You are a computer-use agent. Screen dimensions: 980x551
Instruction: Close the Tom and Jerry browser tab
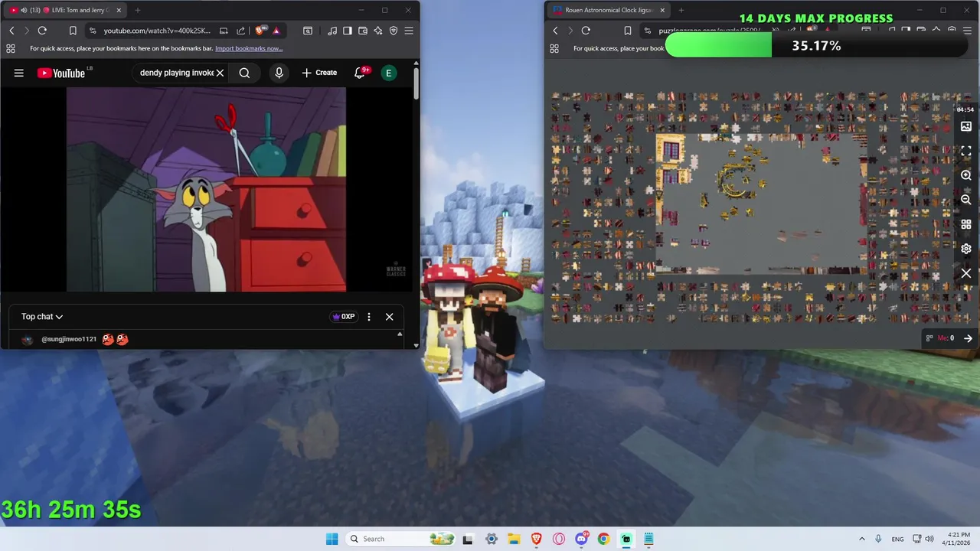[x=119, y=10]
